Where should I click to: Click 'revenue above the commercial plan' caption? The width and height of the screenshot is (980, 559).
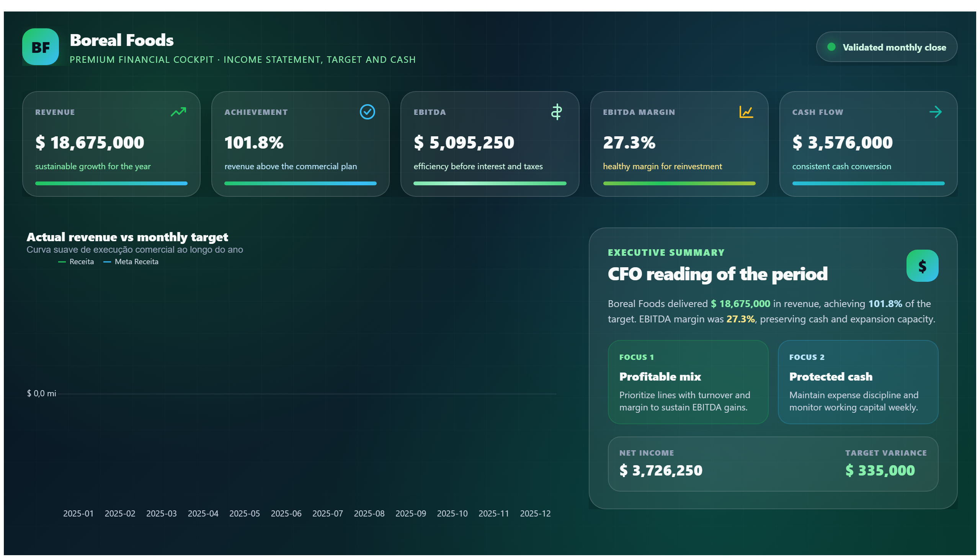pyautogui.click(x=291, y=166)
